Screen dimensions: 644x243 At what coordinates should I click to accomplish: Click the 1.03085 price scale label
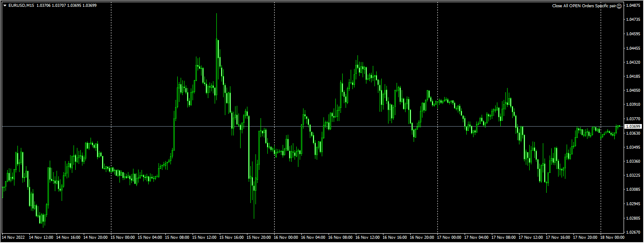pos(634,189)
